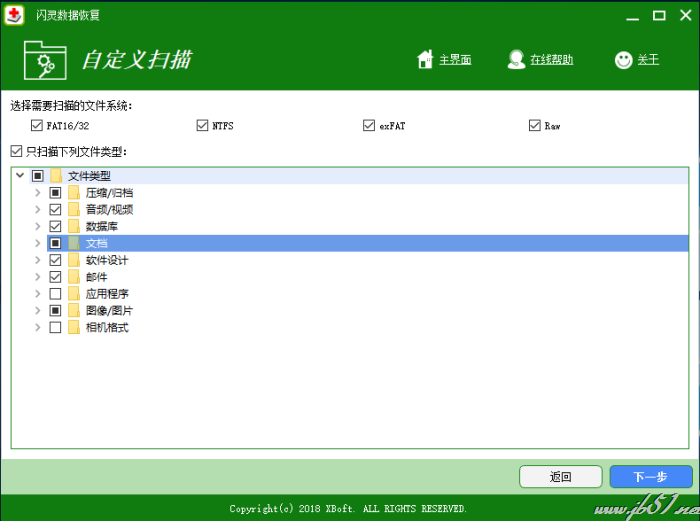Check the 应用程序 checkbox
The image size is (700, 521).
(x=56, y=294)
